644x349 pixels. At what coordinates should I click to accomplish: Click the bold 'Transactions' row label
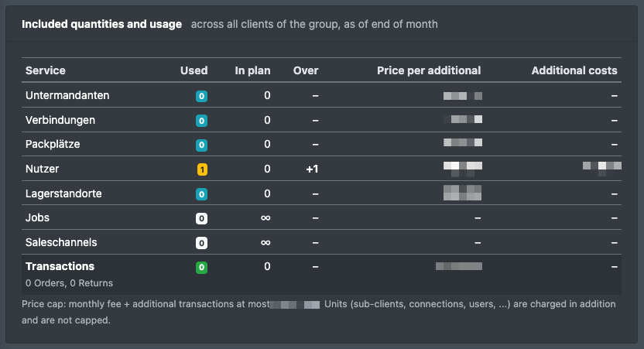(x=60, y=266)
